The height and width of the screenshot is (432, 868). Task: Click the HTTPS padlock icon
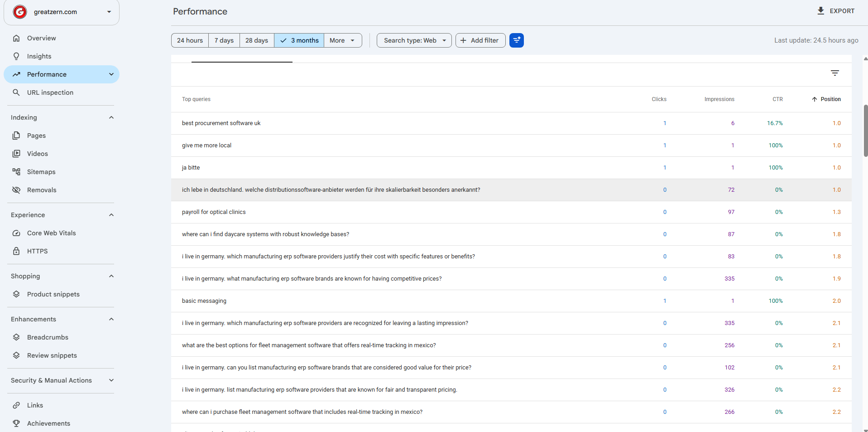click(x=16, y=251)
